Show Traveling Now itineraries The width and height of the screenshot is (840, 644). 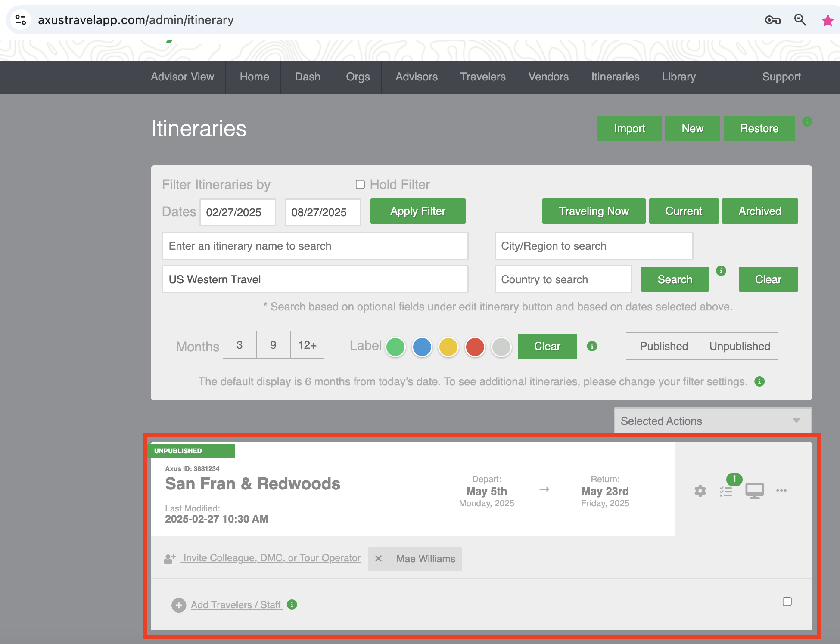pos(594,211)
